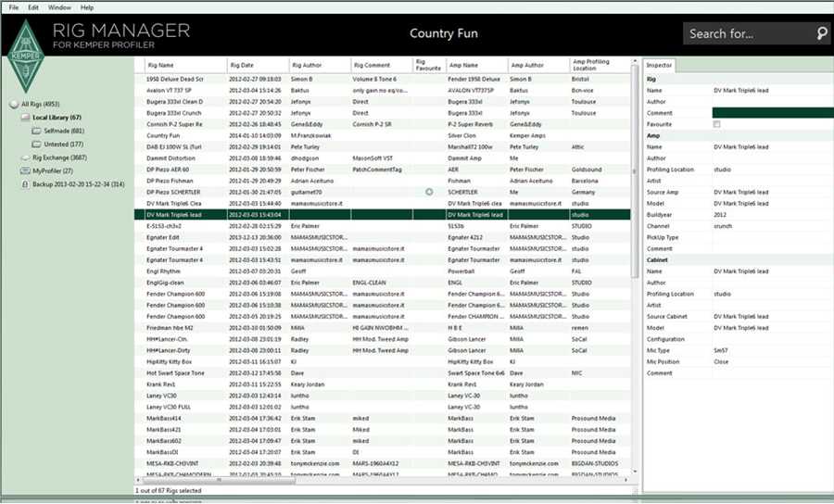Select Local Library (67) tree item
This screenshot has height=504, width=834.
(x=57, y=118)
